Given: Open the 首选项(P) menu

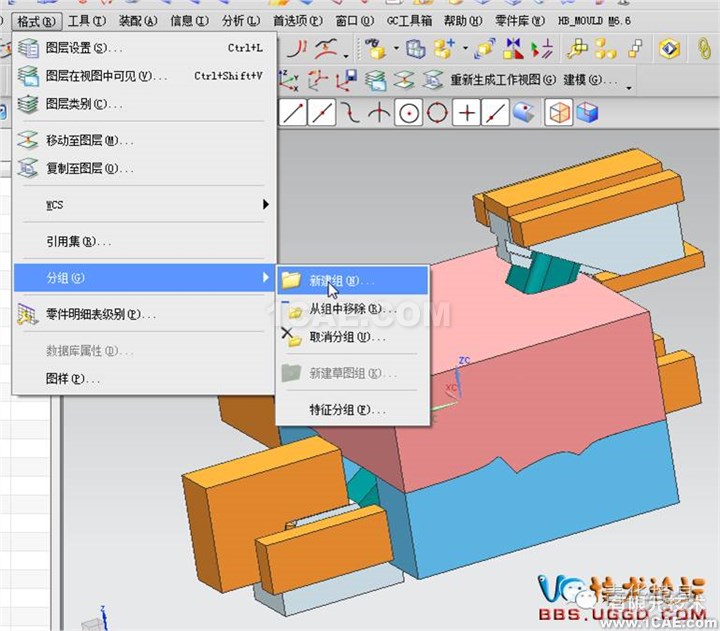Looking at the screenshot, I should 298,21.
